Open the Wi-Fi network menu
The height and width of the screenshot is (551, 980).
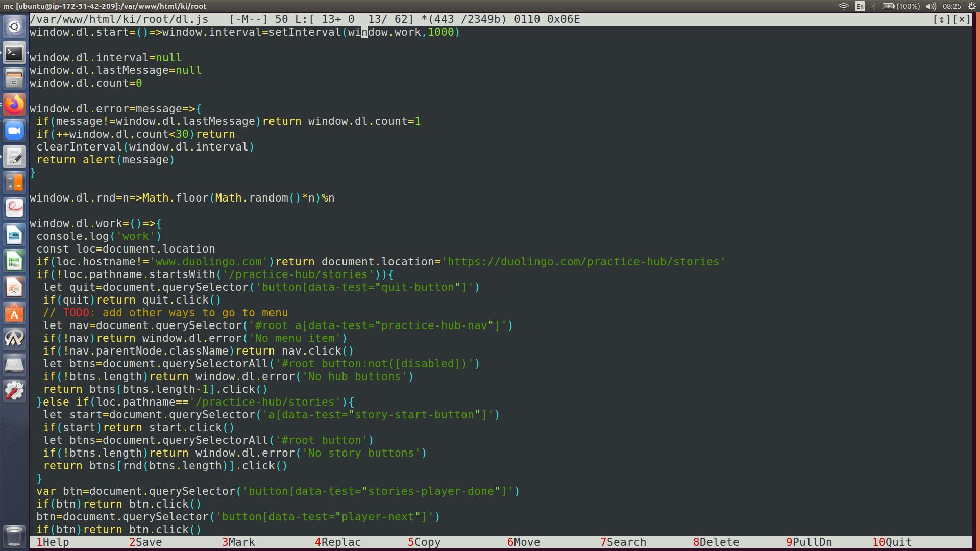(844, 6)
